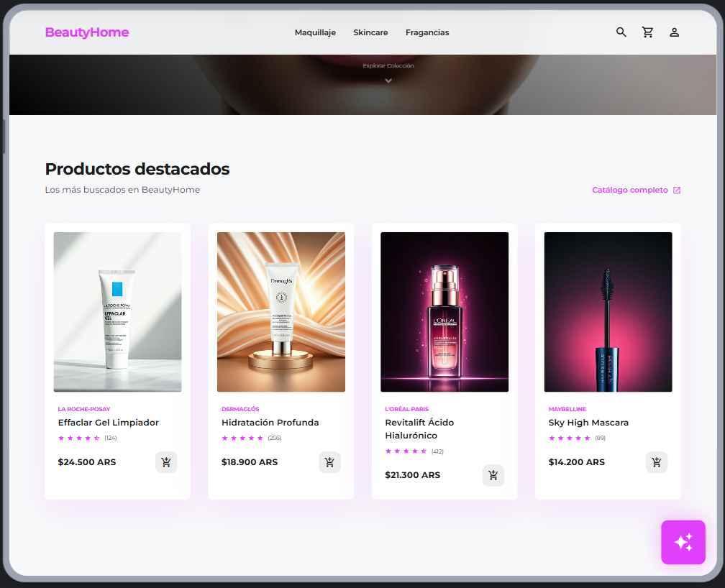Open the Sky High Mascara product title
The width and height of the screenshot is (725, 588).
(x=588, y=423)
